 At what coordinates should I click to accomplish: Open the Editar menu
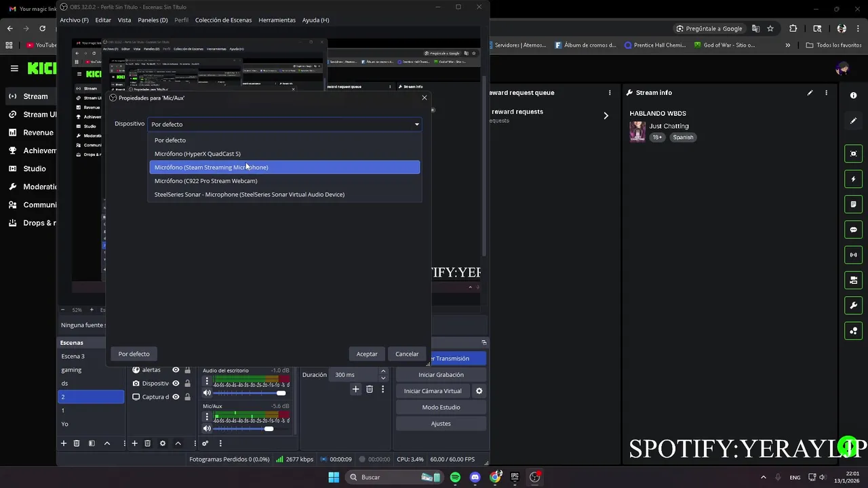click(103, 20)
